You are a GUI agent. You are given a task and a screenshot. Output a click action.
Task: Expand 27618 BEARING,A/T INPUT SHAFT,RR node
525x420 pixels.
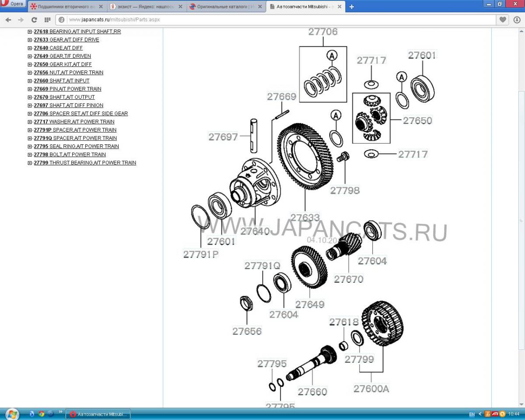coord(30,32)
